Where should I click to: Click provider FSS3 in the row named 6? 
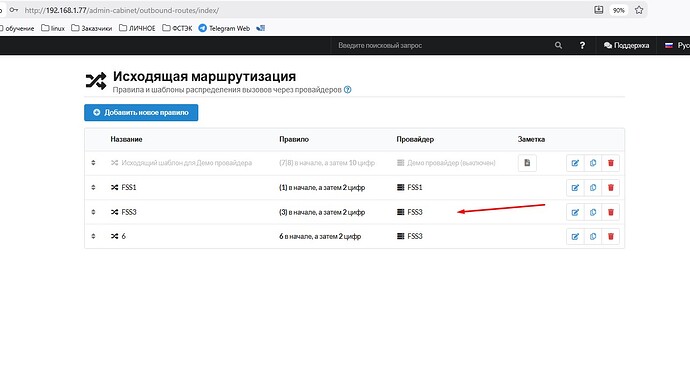415,236
